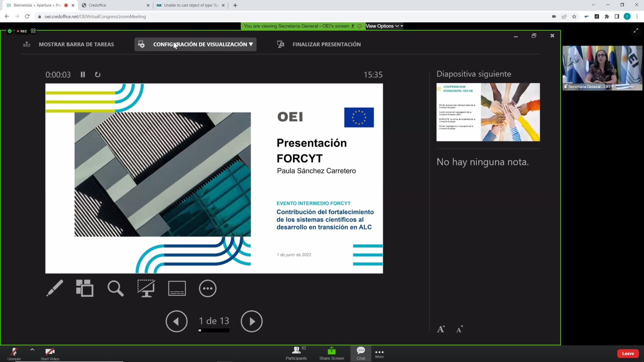Click the magnifier zoom into slide icon
Image resolution: width=644 pixels, height=362 pixels.
115,288
